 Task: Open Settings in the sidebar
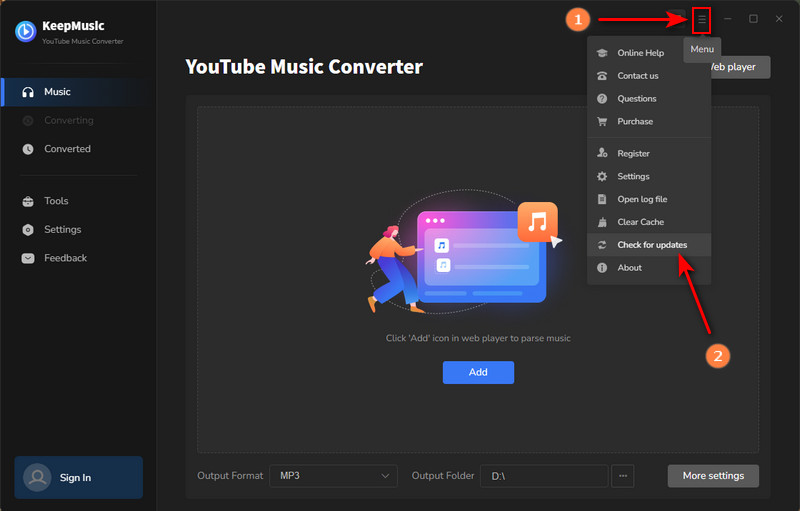point(77,230)
